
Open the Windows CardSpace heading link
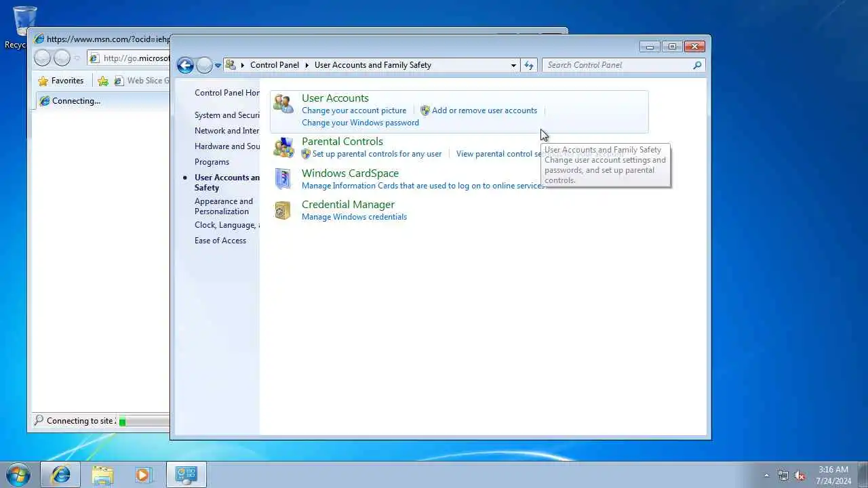(350, 174)
